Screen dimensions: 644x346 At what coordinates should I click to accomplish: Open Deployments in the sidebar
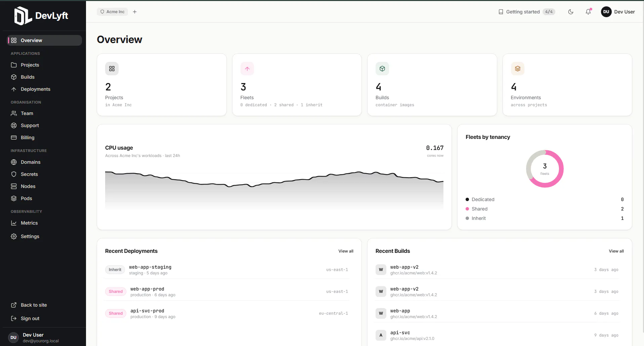click(44, 89)
